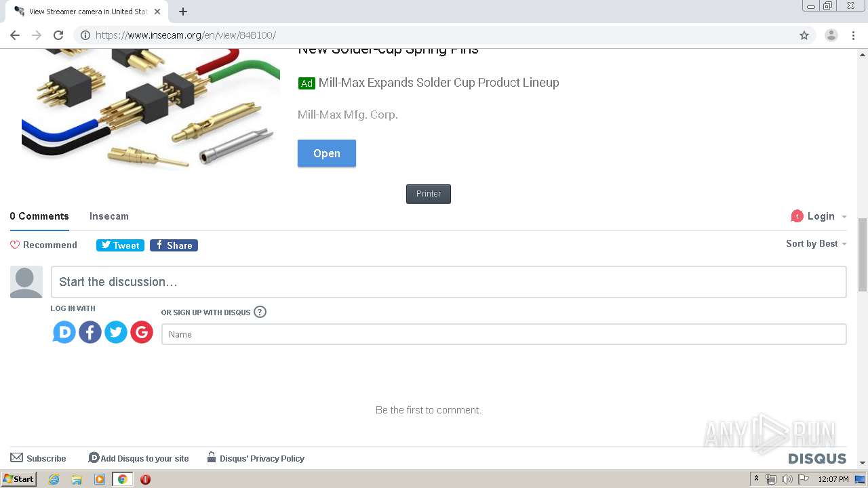Click the Printer button
This screenshot has height=488, width=868.
[x=429, y=194]
